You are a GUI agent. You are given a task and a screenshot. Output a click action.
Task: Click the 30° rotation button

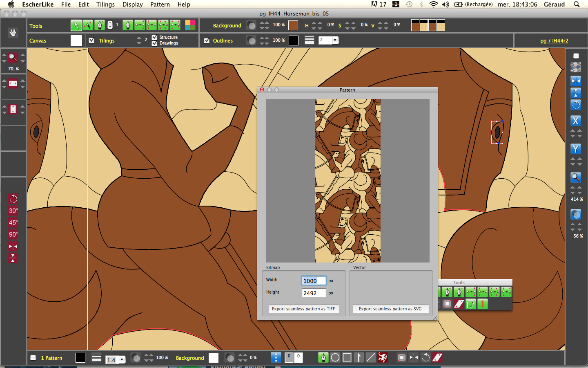coord(13,211)
